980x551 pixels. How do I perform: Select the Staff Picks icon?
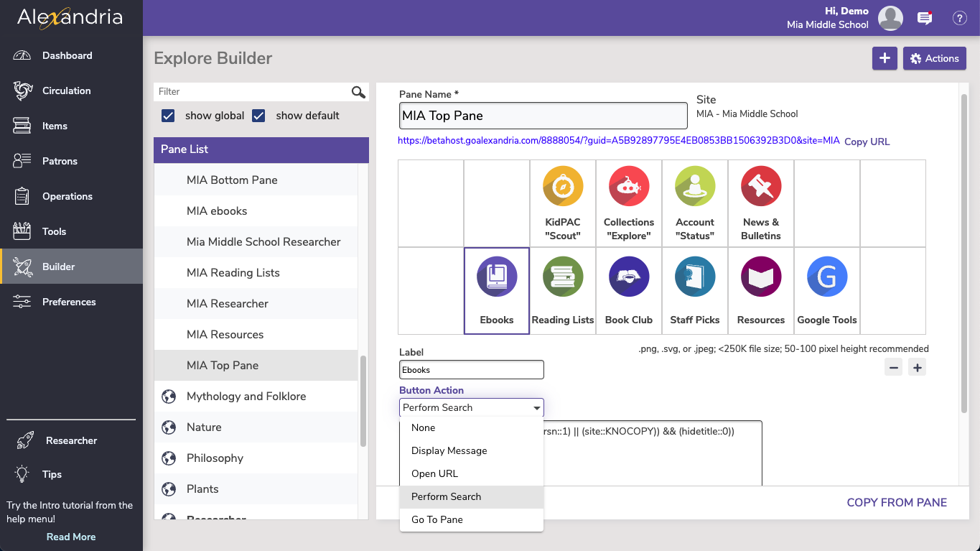pyautogui.click(x=695, y=277)
